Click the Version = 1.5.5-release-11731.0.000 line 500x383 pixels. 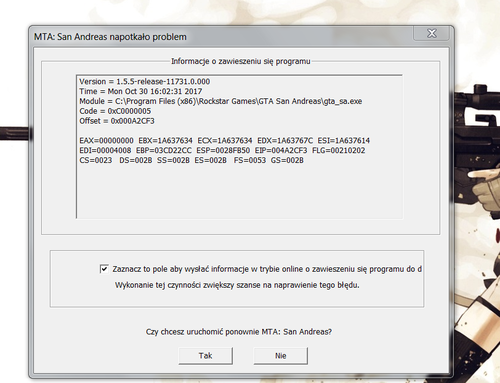145,82
